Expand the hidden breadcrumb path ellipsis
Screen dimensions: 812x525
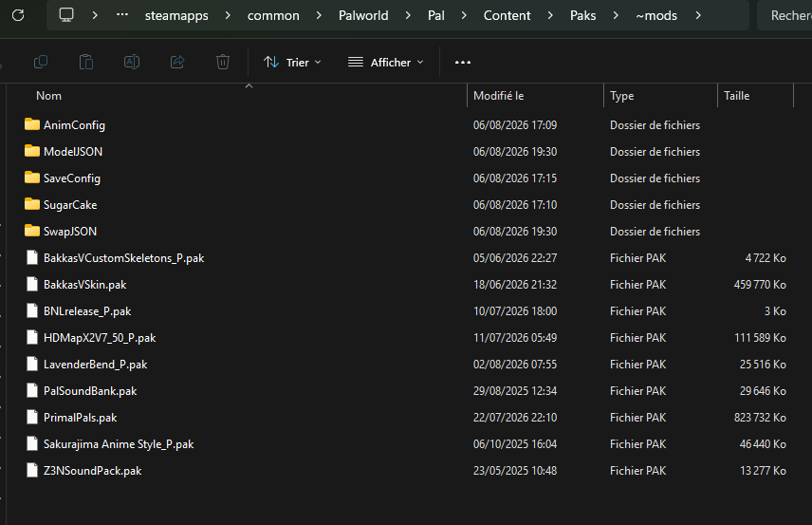[122, 14]
